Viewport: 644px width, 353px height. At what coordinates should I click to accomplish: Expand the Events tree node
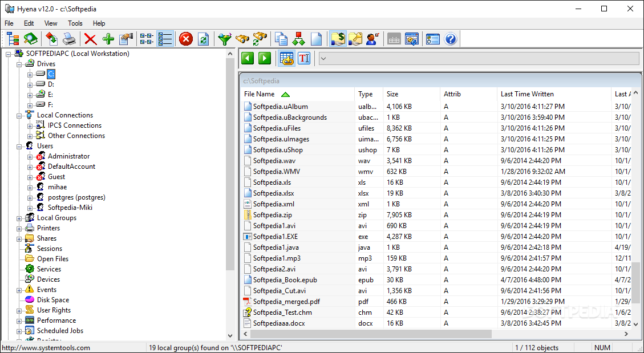point(19,290)
